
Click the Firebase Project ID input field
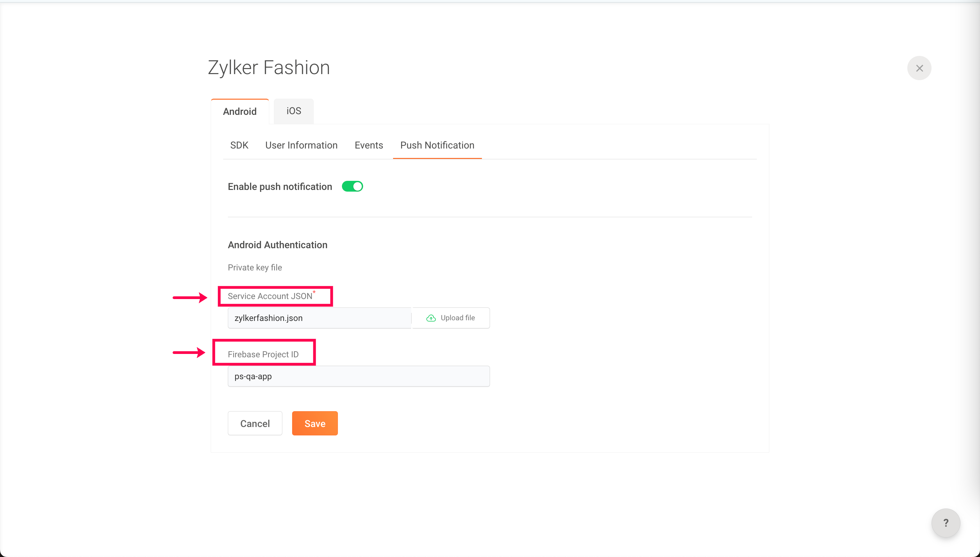[358, 376]
